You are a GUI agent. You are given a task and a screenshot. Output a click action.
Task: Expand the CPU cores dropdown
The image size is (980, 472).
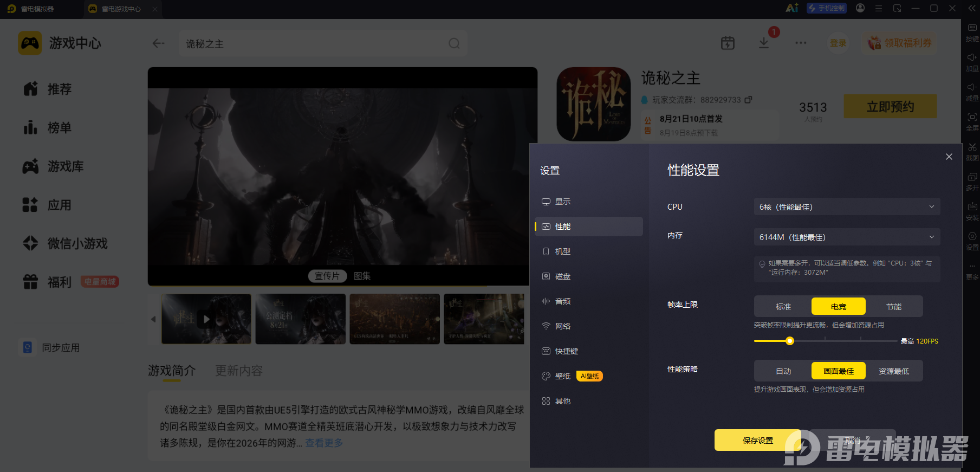(847, 207)
